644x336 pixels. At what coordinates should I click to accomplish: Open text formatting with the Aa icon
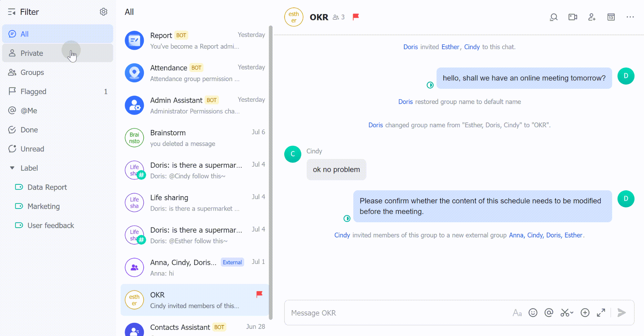[517, 313]
